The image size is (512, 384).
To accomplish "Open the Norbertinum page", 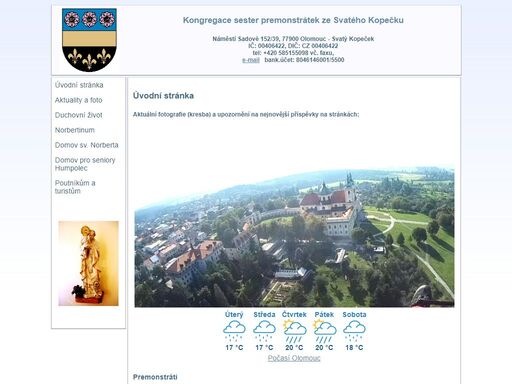I will click(75, 130).
